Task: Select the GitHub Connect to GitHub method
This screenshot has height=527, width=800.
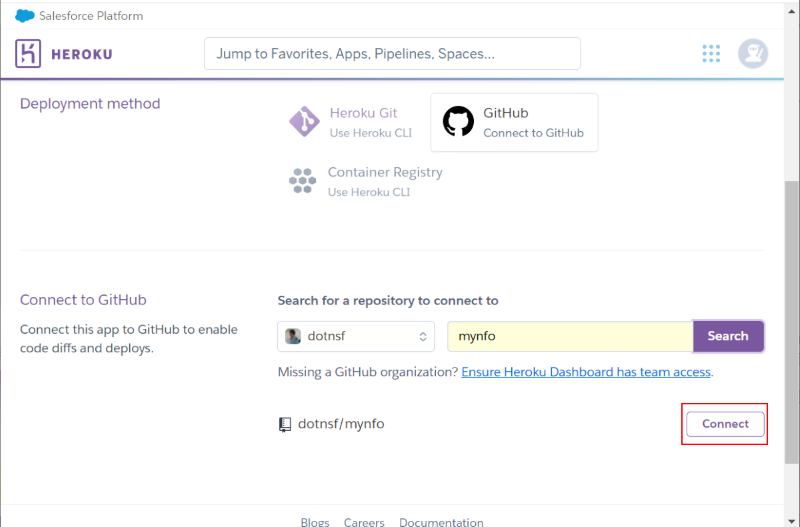Action: (514, 122)
